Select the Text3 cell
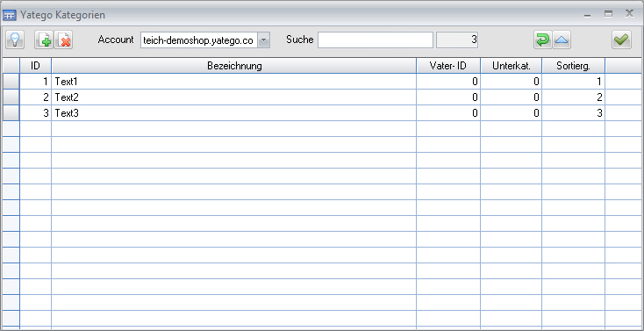 (234, 113)
